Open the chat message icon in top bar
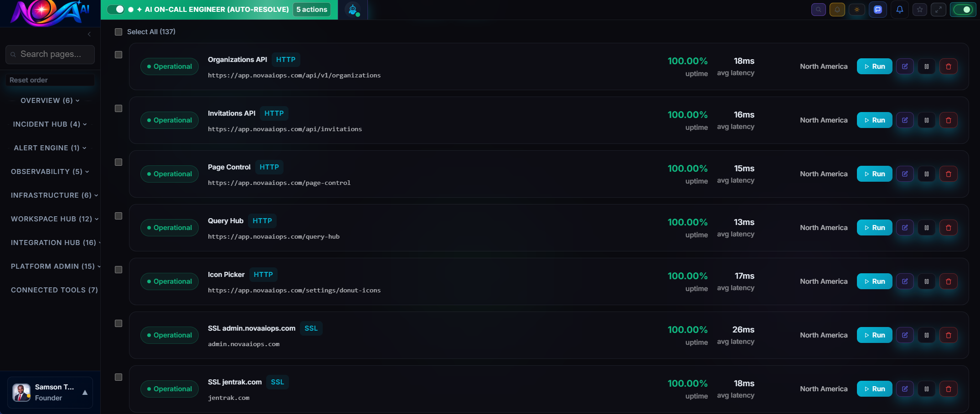 click(x=878, y=10)
